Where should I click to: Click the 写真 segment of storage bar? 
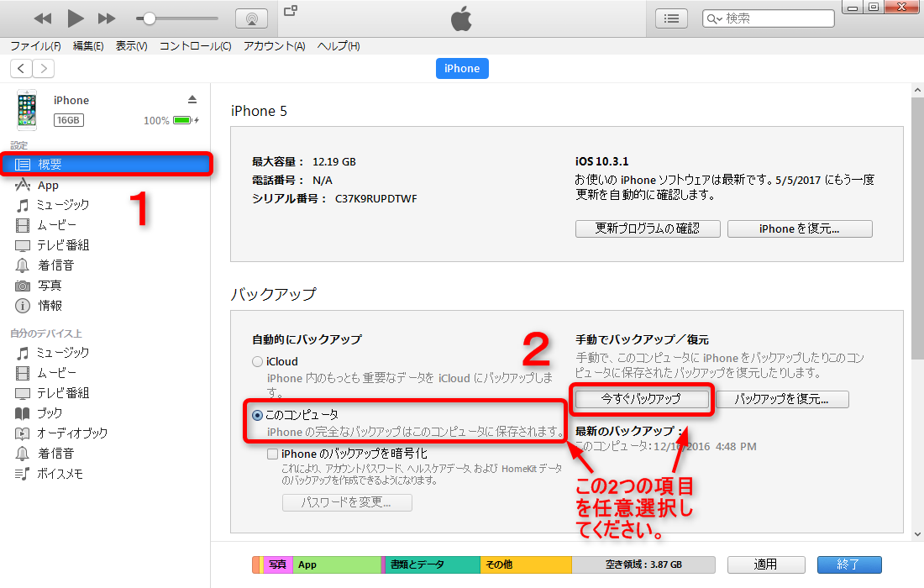(277, 564)
